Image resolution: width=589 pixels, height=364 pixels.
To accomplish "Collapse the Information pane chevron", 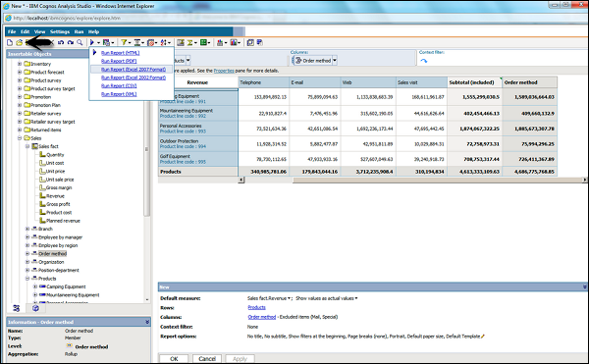I will (x=147, y=322).
